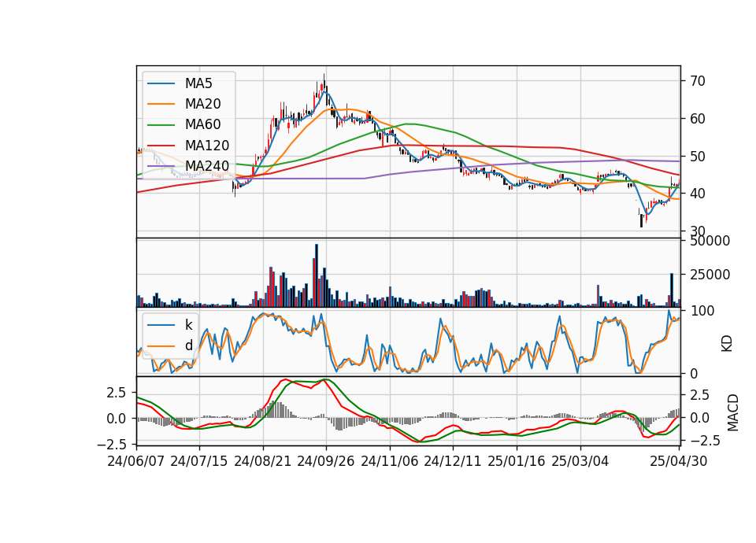
Task: Click the green MA60 legend line sample
Action: click(x=161, y=125)
